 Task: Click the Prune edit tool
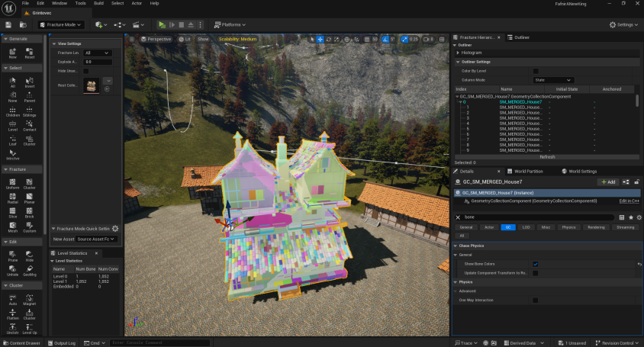pyautogui.click(x=13, y=256)
